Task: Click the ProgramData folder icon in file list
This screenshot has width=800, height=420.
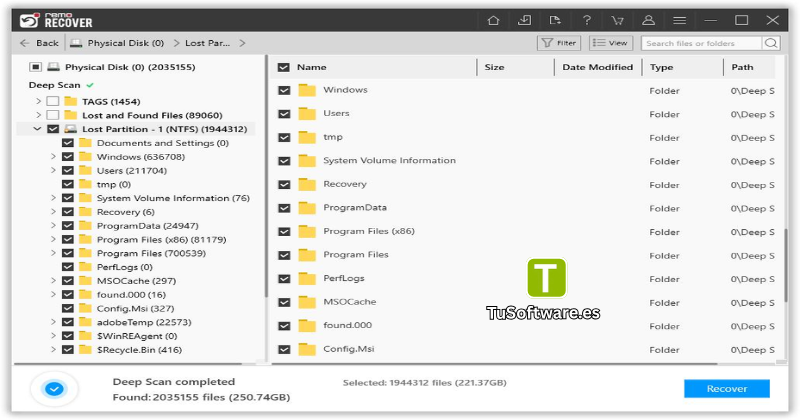Action: click(x=307, y=208)
